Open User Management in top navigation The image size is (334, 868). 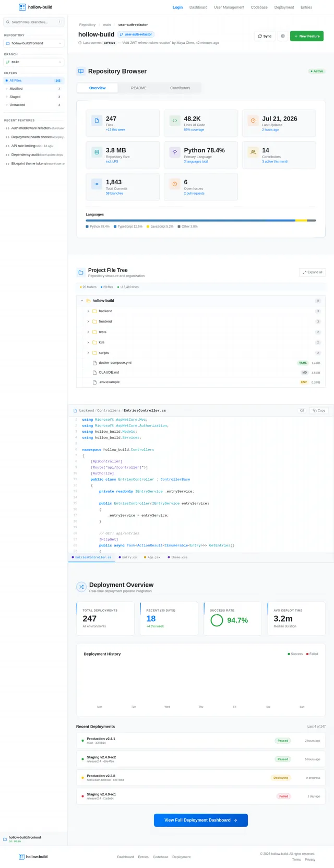pos(229,7)
